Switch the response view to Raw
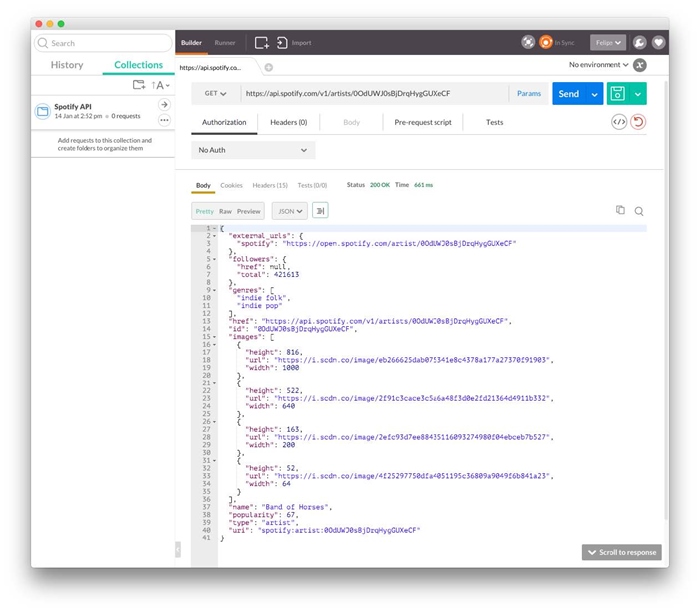This screenshot has width=700, height=612. tap(226, 211)
